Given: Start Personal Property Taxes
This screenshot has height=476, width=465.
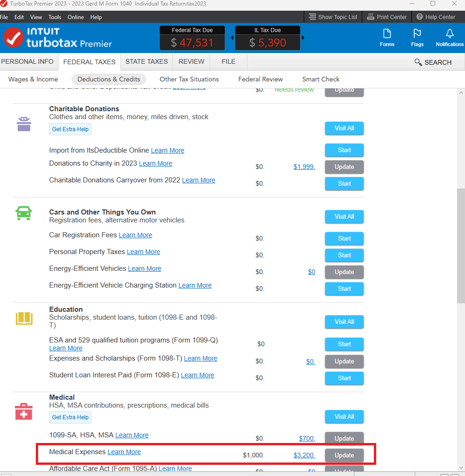Looking at the screenshot, I should [x=344, y=255].
